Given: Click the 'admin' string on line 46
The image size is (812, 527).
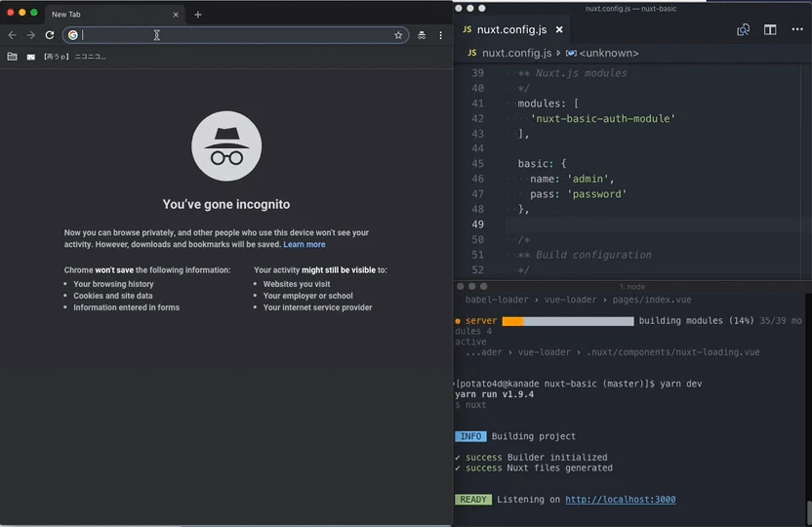Looking at the screenshot, I should (x=588, y=179).
